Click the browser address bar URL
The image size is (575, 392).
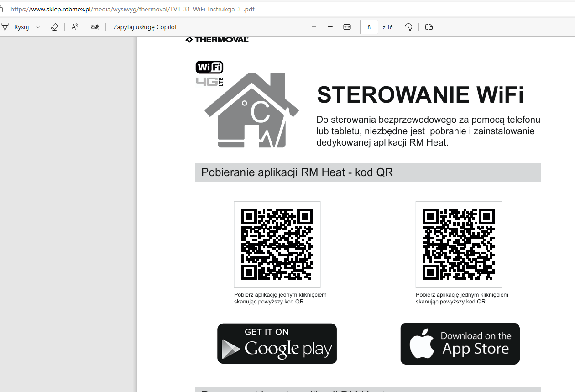point(132,9)
